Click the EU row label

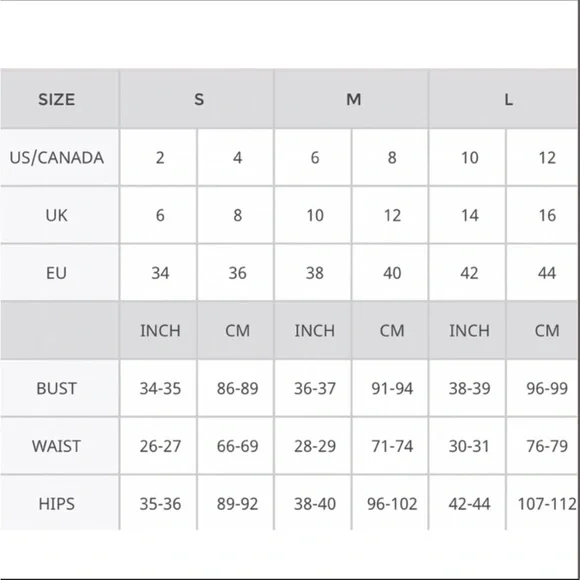coord(59,273)
